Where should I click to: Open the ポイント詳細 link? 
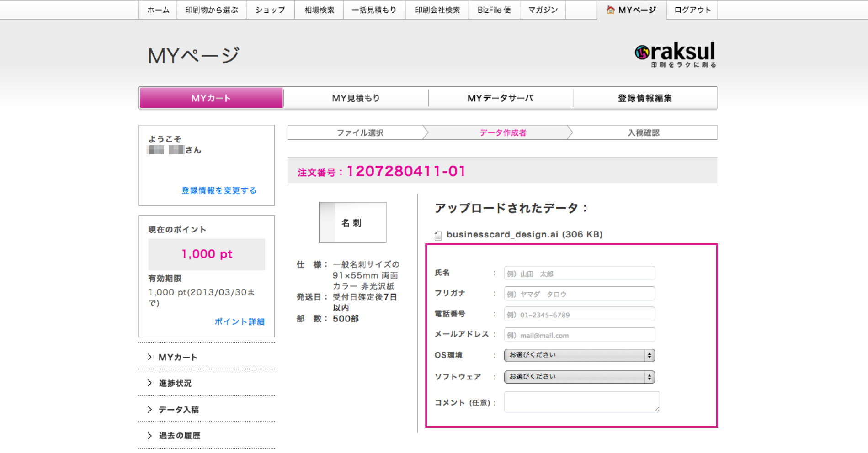point(240,321)
